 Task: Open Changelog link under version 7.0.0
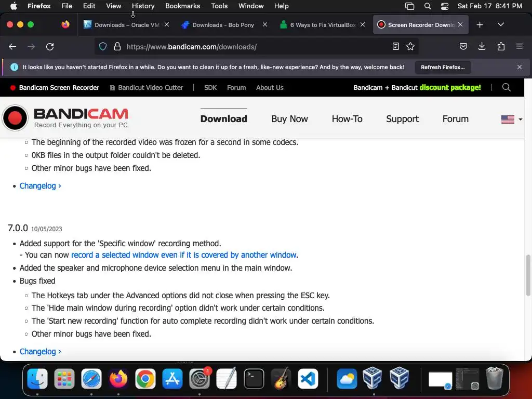point(40,352)
